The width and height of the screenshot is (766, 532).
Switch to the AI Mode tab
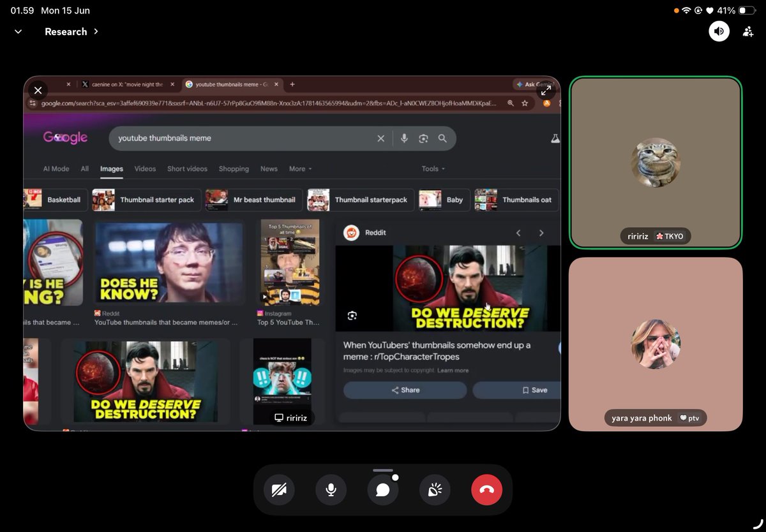coord(56,169)
